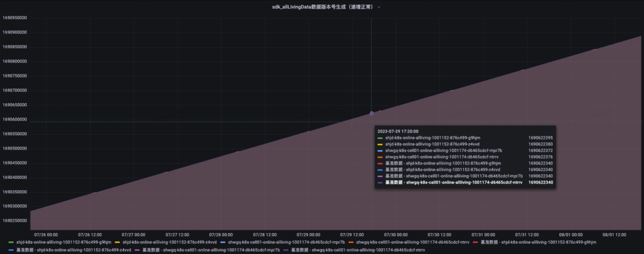Click red legend icon of 基准数据 shjd g9hjm

475,242
